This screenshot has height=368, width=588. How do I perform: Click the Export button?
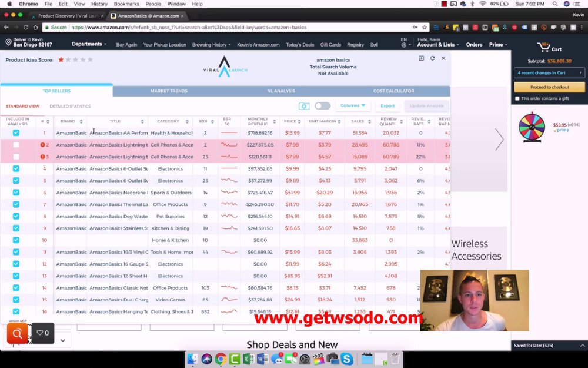click(387, 106)
